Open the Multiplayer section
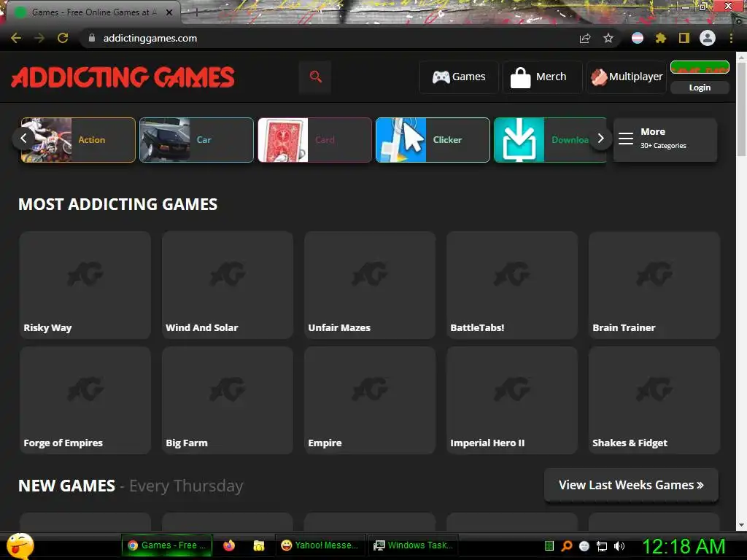The height and width of the screenshot is (560, 747). pos(627,77)
